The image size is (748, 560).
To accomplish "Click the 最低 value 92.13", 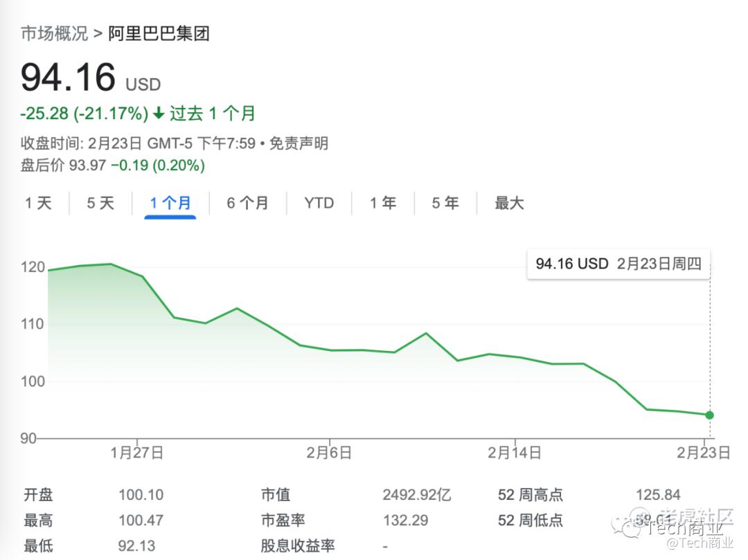I will [137, 545].
